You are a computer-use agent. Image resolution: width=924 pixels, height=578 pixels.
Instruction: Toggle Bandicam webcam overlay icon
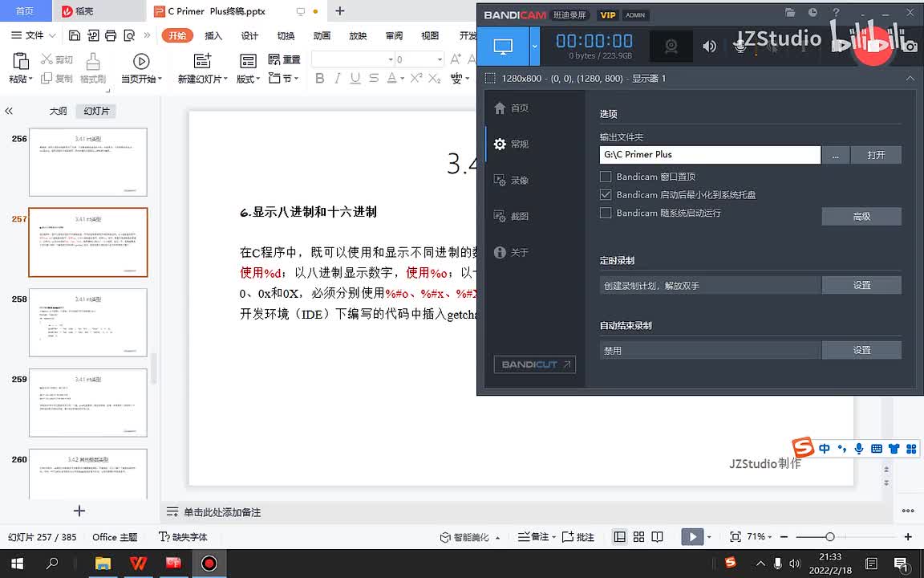671,46
